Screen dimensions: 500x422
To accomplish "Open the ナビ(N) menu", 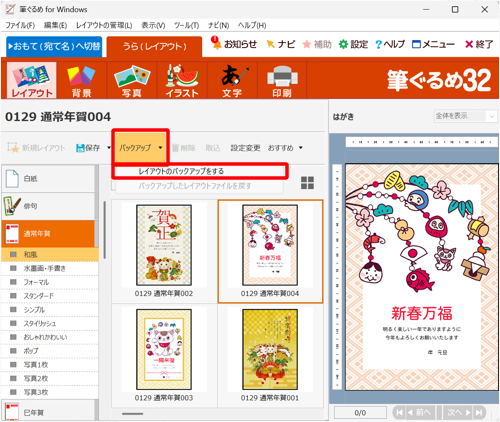I will point(218,25).
